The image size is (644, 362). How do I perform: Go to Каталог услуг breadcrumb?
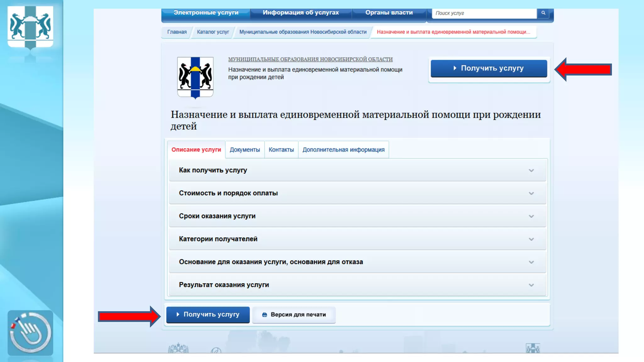(x=213, y=32)
